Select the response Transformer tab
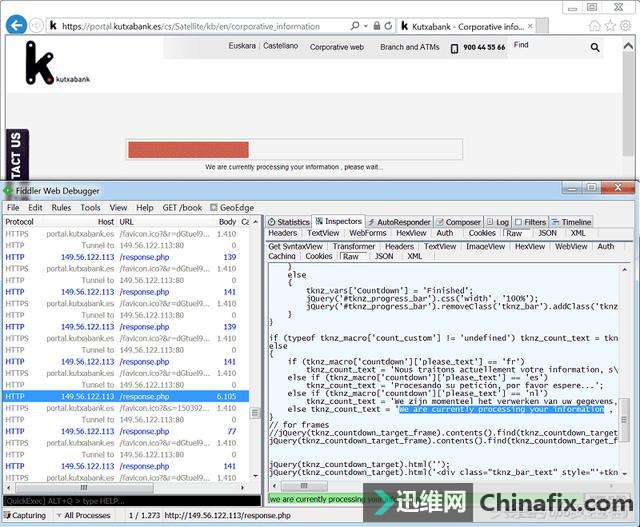Viewport: 640px width, 527px height. tap(353, 247)
